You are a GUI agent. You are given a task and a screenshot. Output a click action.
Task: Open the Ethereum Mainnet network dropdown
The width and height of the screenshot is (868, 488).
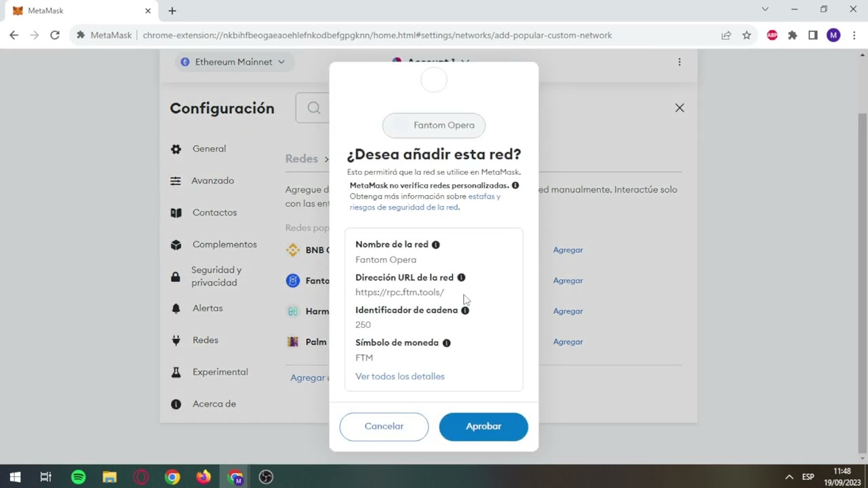click(x=233, y=62)
